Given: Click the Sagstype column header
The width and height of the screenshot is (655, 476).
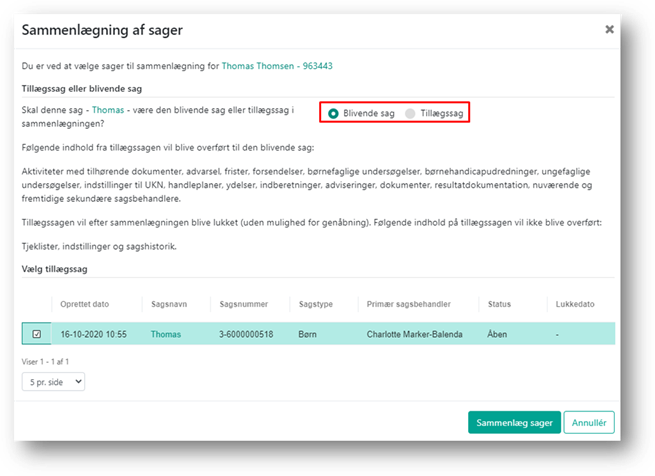Looking at the screenshot, I should pyautogui.click(x=317, y=304).
